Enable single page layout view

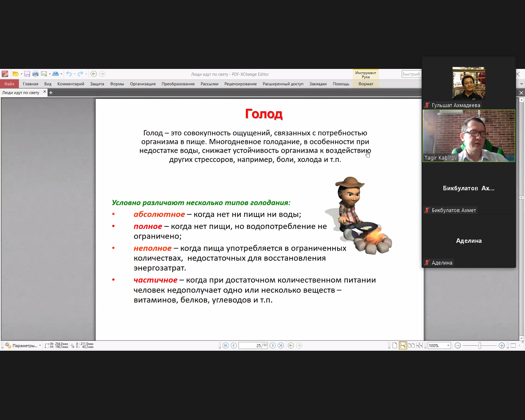coord(395,346)
